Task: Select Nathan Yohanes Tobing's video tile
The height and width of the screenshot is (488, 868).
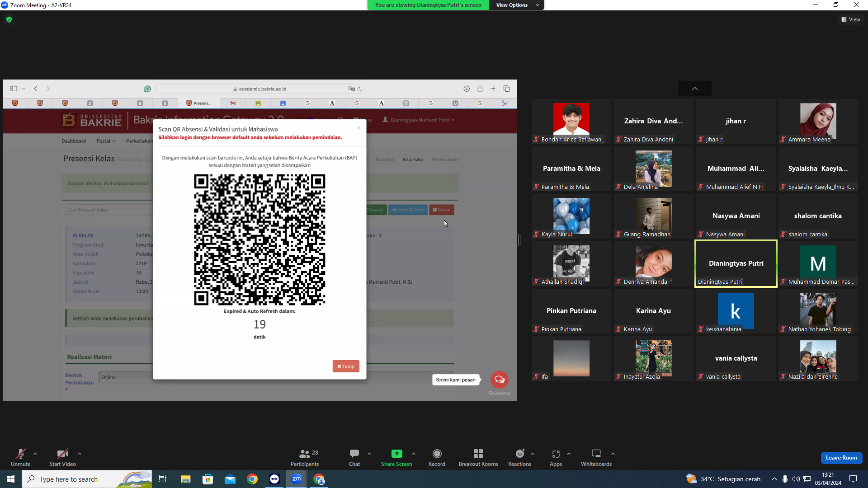Action: coord(818,311)
